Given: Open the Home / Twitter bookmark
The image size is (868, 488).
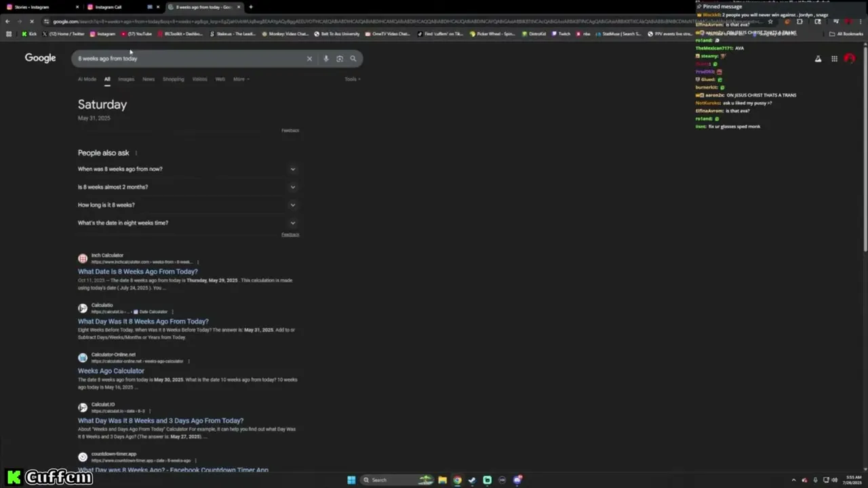Looking at the screenshot, I should 64,34.
